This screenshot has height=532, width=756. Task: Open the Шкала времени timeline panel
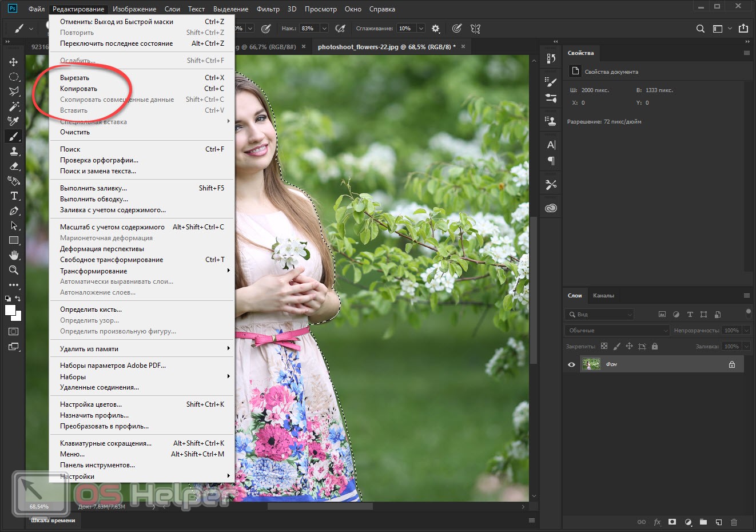pos(53,521)
